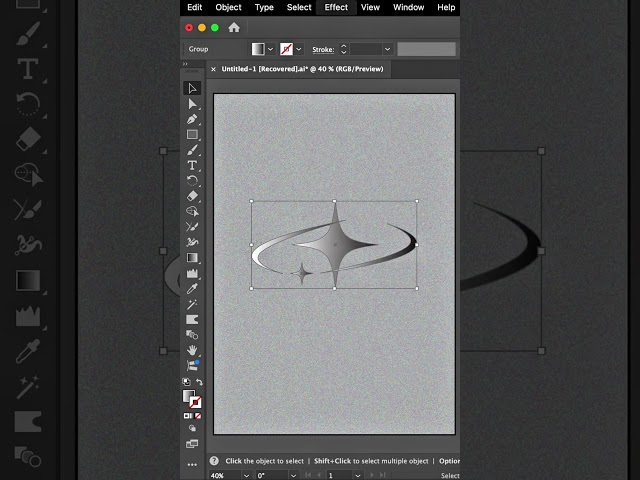Select the Gradient tool
The image size is (640, 480).
point(192,258)
